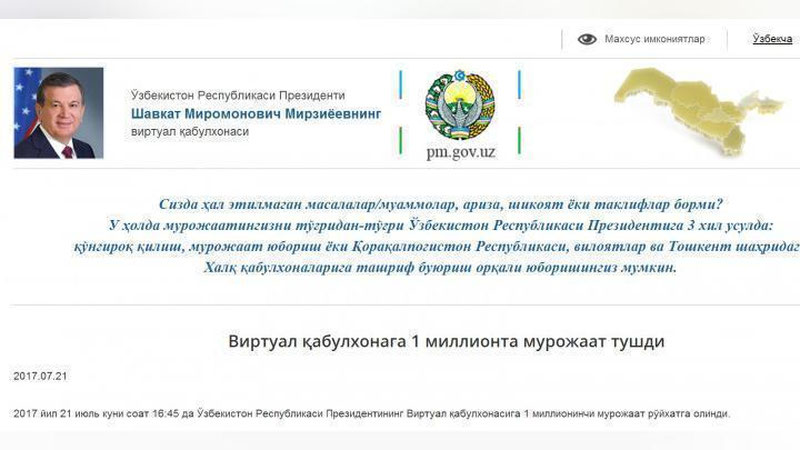Click the eye accessibility icon
Viewport: 800px width, 450px height.
[x=587, y=39]
